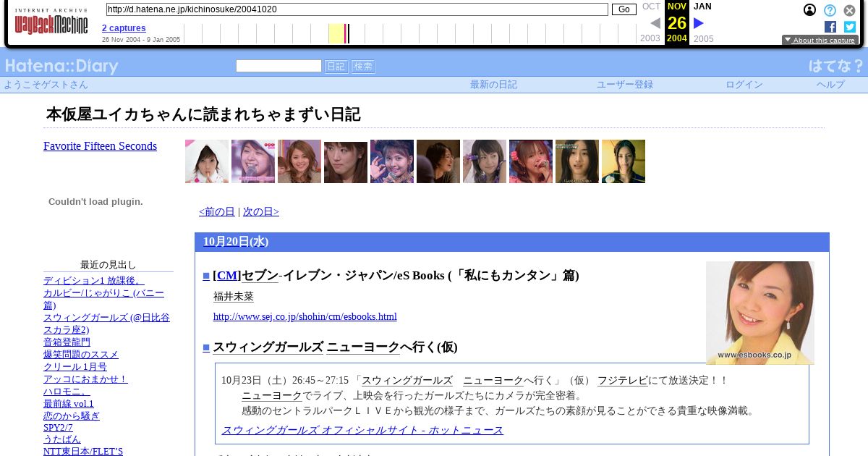Open fifth thumbnail on blue background
868x456 pixels.
[x=392, y=161]
